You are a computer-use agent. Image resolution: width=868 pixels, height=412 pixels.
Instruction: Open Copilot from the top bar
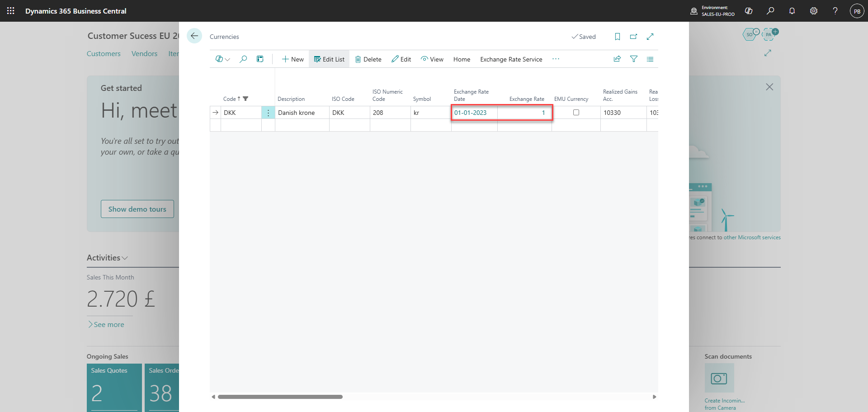pos(749,11)
